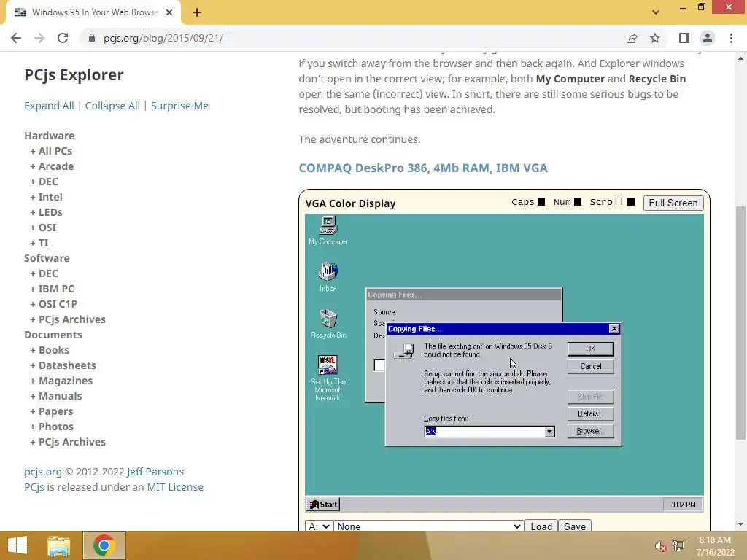Open the None diskette dropdown
Screen dimensions: 747x560
[428, 526]
